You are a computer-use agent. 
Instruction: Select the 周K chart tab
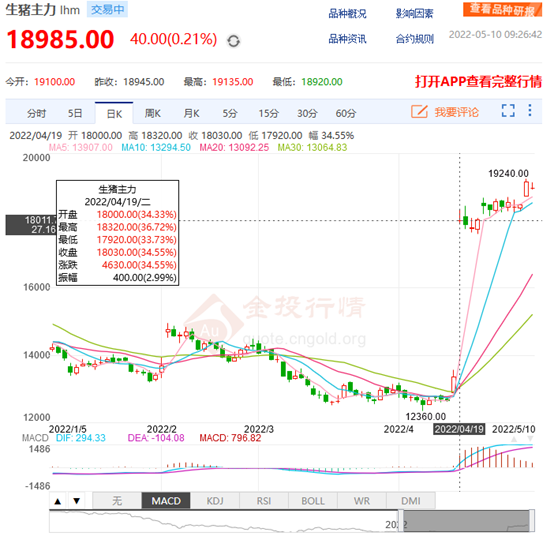click(153, 113)
